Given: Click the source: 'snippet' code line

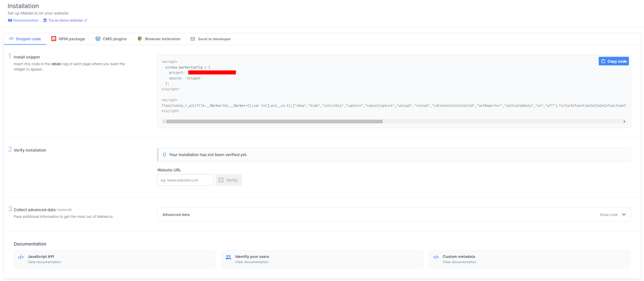Looking at the screenshot, I should 186,78.
